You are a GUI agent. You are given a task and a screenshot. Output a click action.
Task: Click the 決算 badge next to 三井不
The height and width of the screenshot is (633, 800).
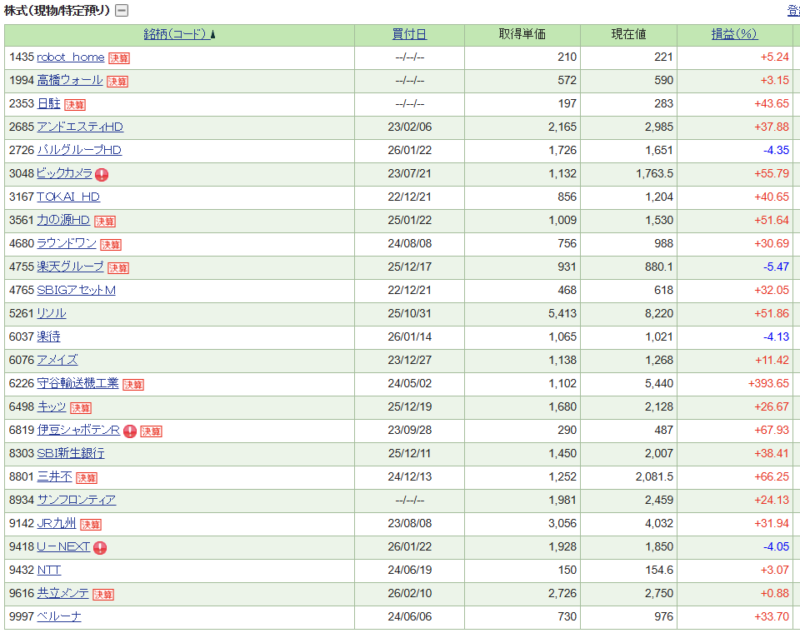coord(87,478)
